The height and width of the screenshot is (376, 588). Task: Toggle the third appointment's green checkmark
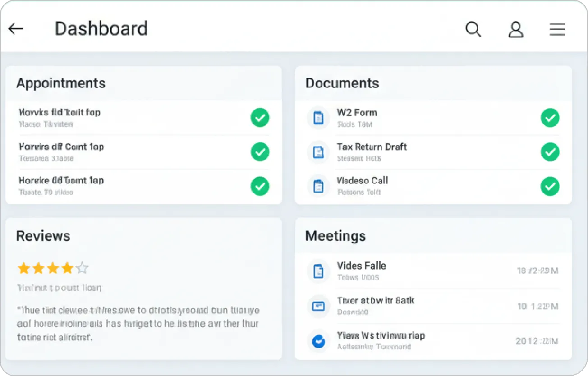(260, 186)
